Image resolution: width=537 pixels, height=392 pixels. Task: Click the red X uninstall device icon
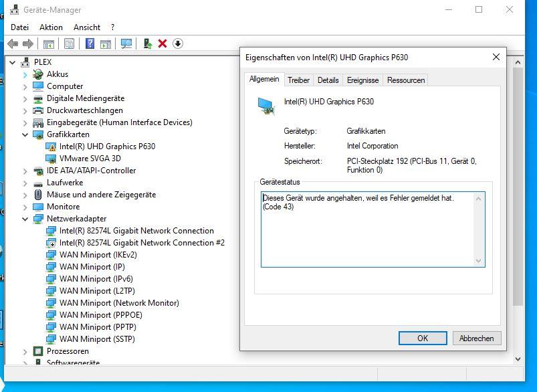(x=163, y=43)
